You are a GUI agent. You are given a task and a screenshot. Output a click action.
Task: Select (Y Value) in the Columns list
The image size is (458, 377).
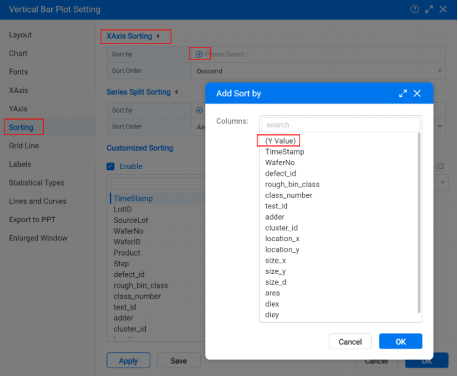[x=280, y=141]
